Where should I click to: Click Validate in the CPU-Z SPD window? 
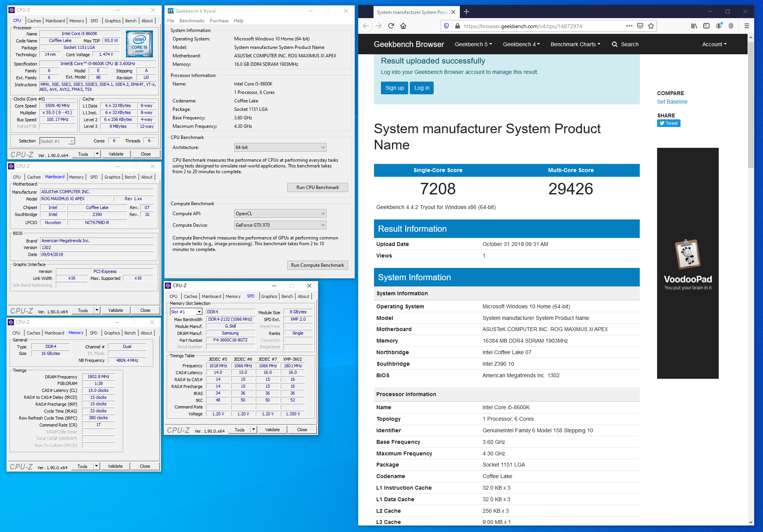272,430
